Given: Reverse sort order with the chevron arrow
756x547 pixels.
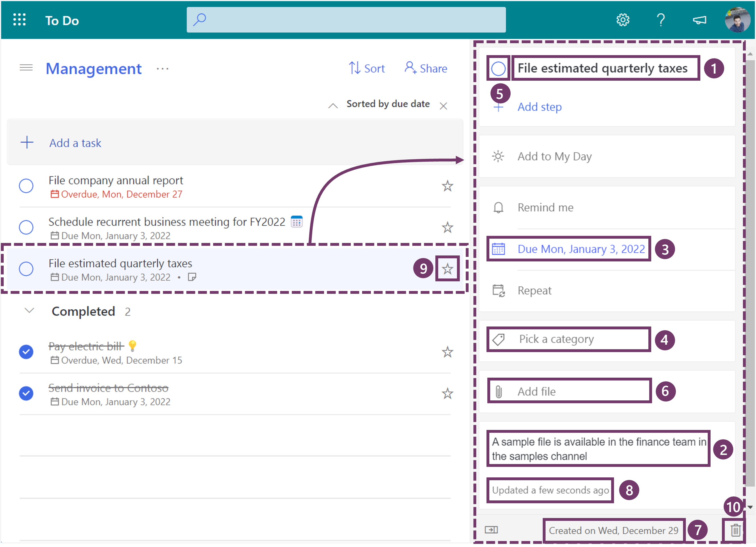Looking at the screenshot, I should (333, 106).
